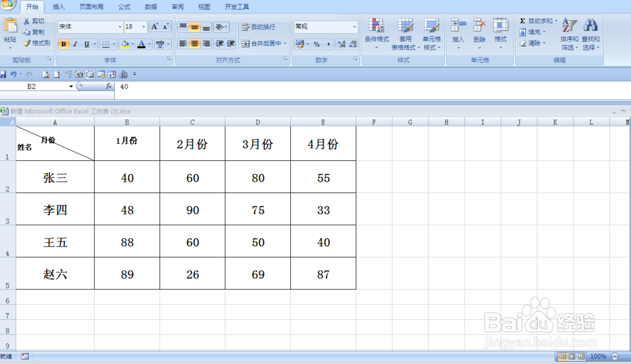
Task: Click the Print Preview magnifier icon
Action: (46, 74)
